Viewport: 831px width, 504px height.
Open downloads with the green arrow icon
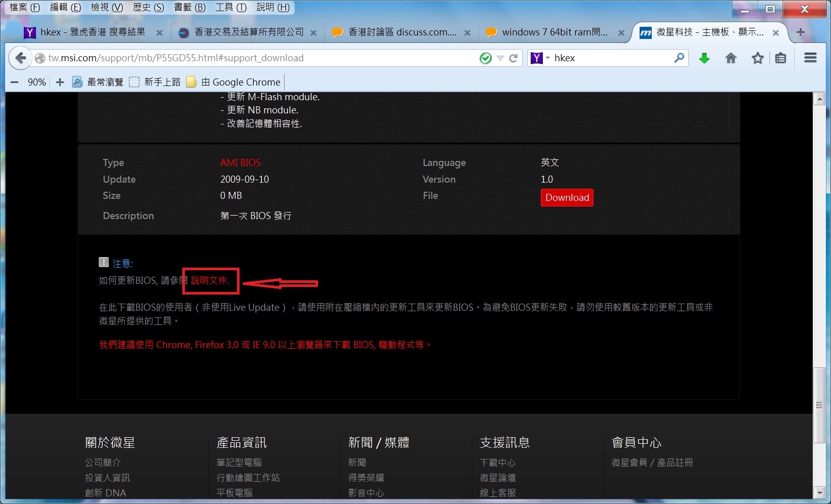(x=704, y=58)
